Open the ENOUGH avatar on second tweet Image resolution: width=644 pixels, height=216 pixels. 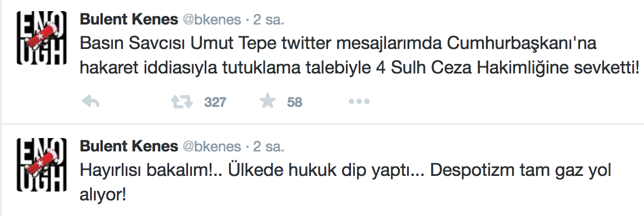tap(42, 165)
